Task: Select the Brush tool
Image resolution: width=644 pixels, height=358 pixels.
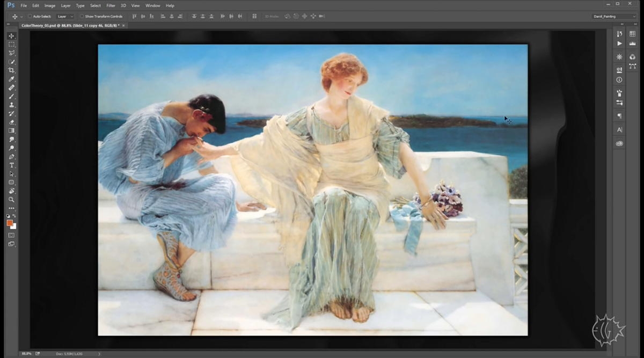Action: pos(11,97)
